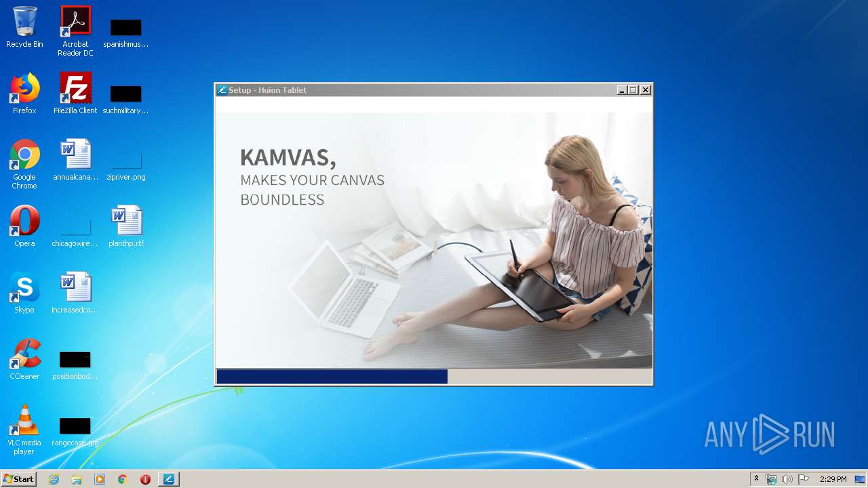The height and width of the screenshot is (488, 868).
Task: Click the installer progress bar
Action: coord(434,376)
